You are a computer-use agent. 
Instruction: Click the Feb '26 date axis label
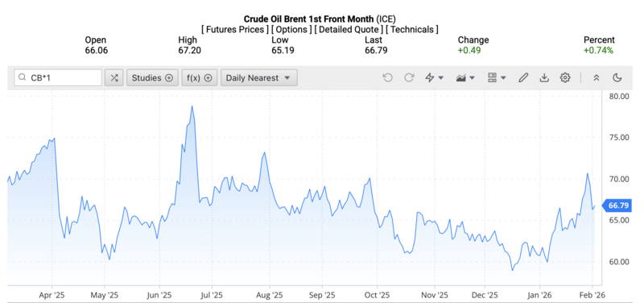click(592, 295)
